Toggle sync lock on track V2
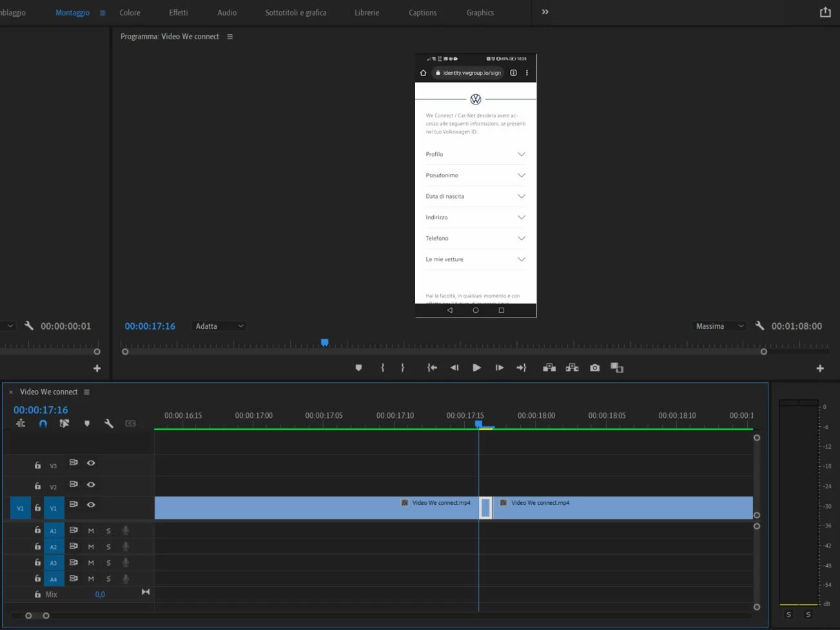This screenshot has height=630, width=840. [x=73, y=484]
